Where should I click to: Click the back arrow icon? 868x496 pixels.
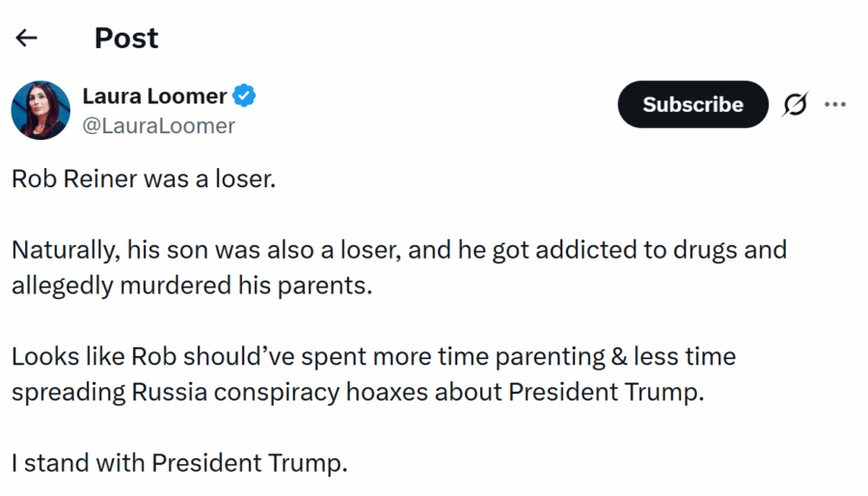[26, 38]
